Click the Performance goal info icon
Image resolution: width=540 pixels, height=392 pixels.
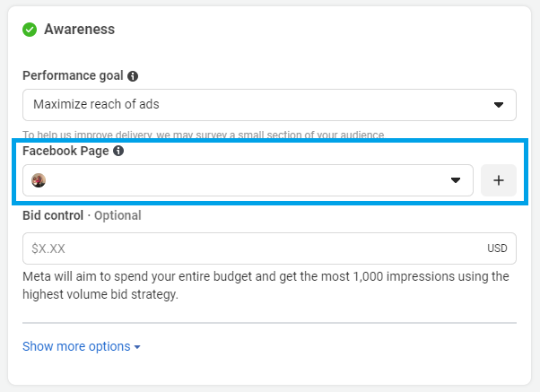coord(133,76)
